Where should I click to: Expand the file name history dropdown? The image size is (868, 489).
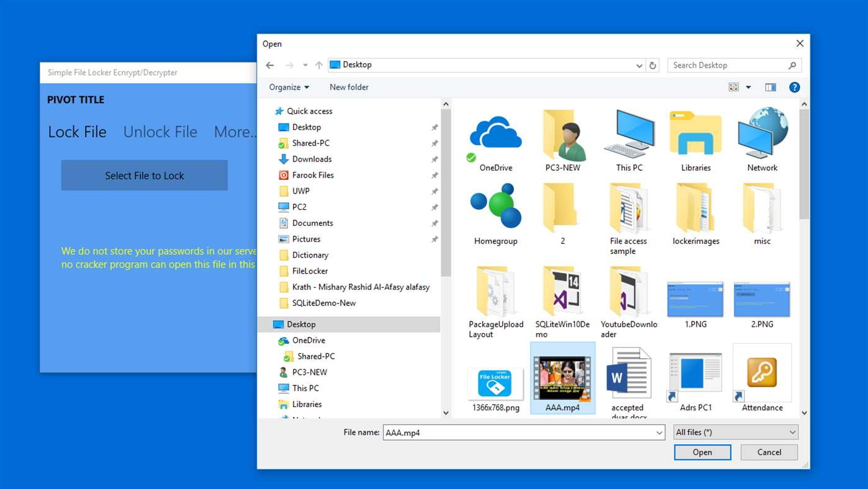click(x=659, y=433)
